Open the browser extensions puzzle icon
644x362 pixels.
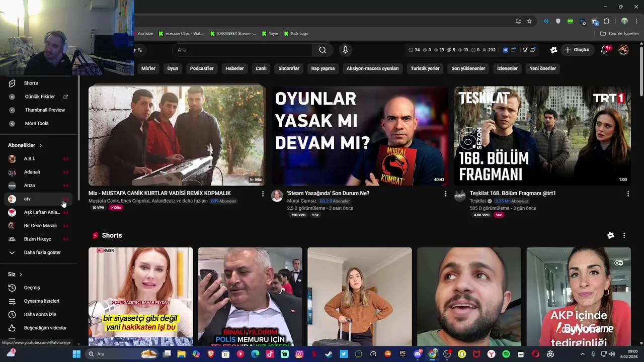(606, 21)
